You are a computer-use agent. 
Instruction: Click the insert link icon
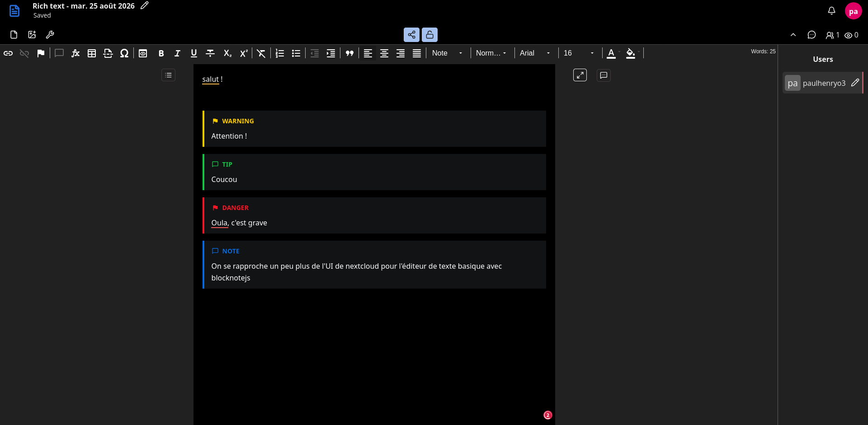click(x=8, y=53)
